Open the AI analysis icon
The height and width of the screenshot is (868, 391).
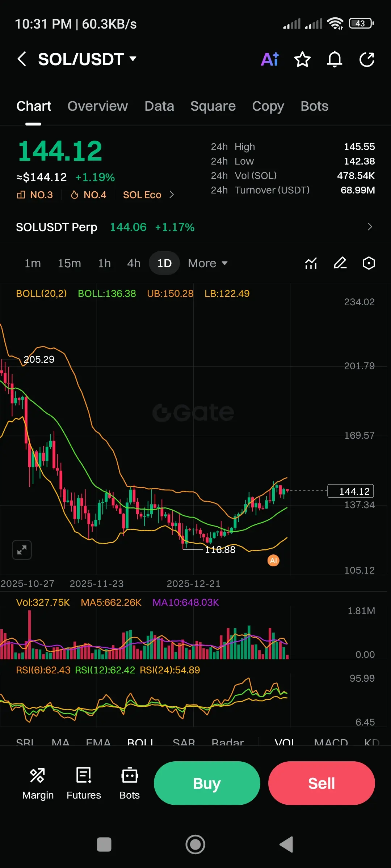[x=270, y=59]
